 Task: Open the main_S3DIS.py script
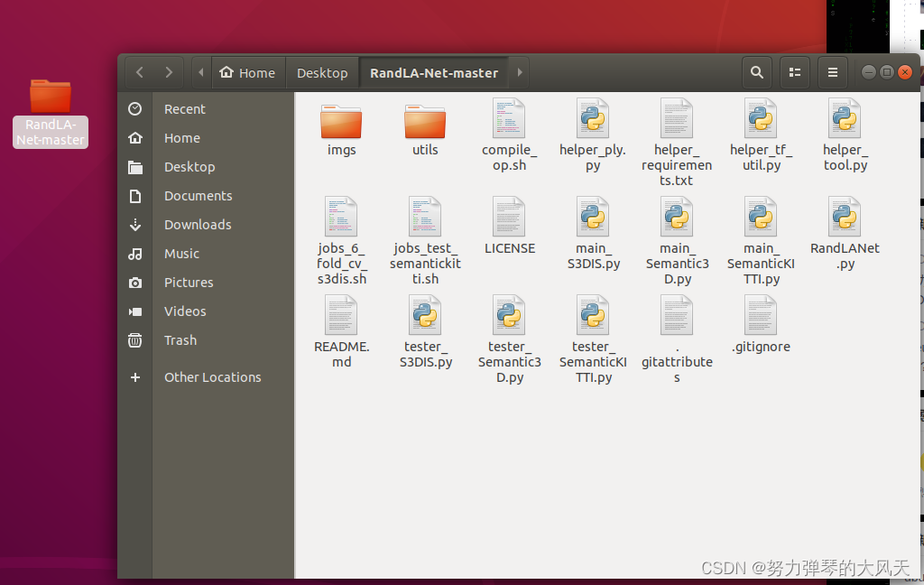coord(593,217)
